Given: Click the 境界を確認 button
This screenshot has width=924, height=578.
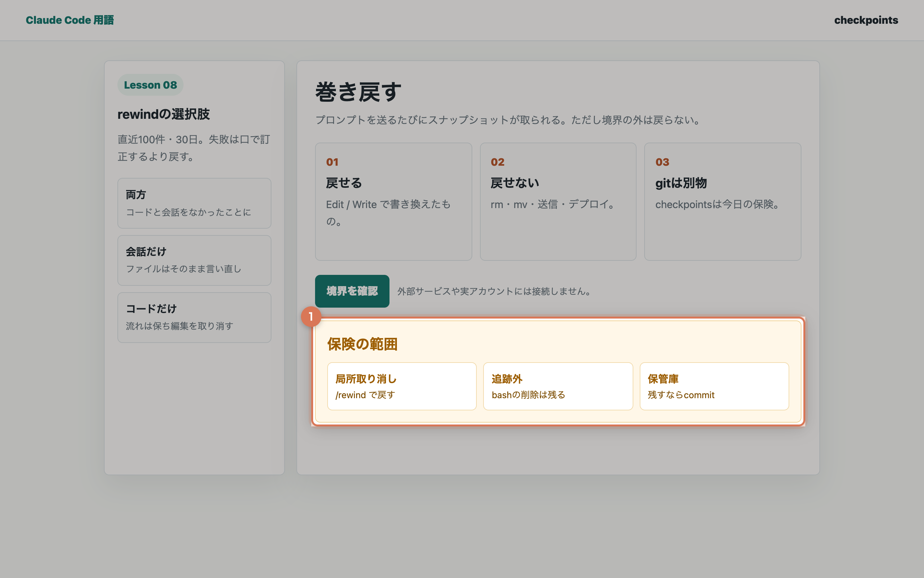Looking at the screenshot, I should [x=352, y=291].
